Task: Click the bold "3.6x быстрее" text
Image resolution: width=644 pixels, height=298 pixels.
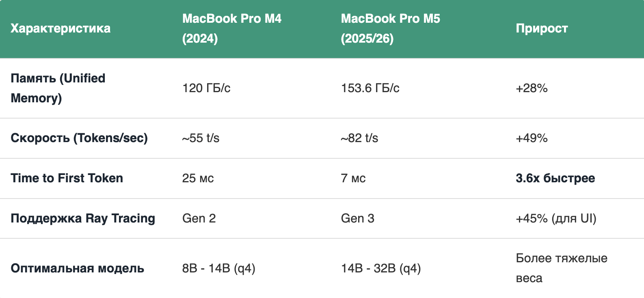Action: pos(555,178)
